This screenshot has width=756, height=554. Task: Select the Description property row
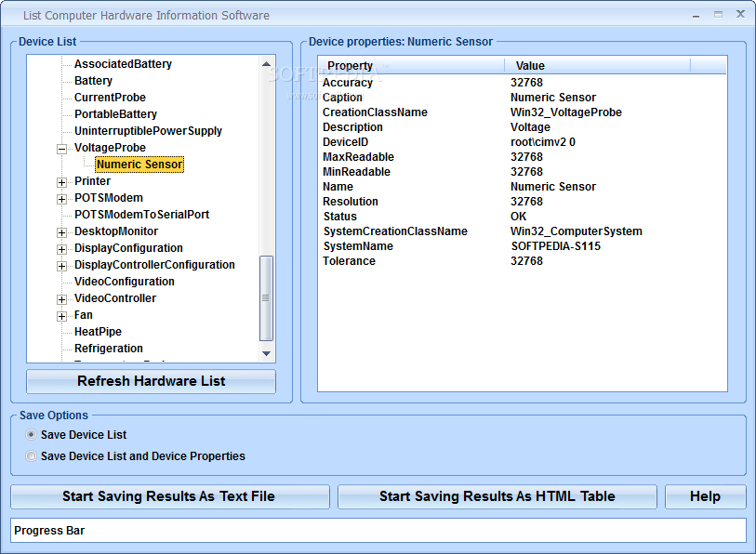click(x=523, y=127)
